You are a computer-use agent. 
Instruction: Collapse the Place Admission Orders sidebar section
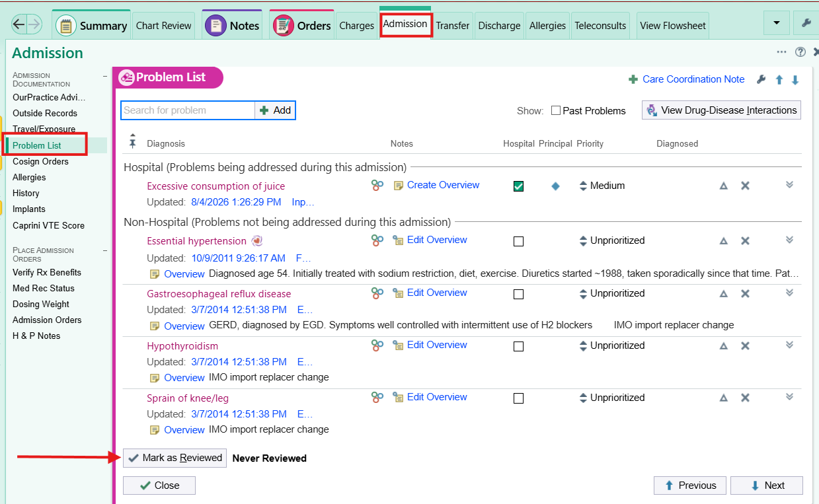click(x=104, y=251)
